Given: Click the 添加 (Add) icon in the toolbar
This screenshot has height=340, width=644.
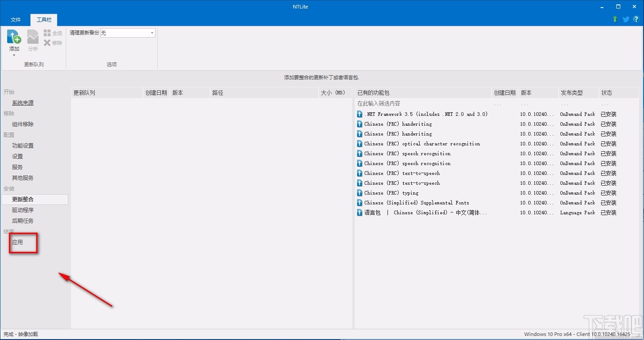Looking at the screenshot, I should (14, 39).
